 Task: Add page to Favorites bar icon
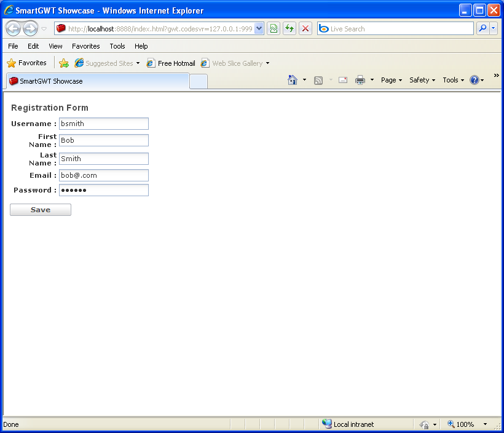pyautogui.click(x=64, y=63)
